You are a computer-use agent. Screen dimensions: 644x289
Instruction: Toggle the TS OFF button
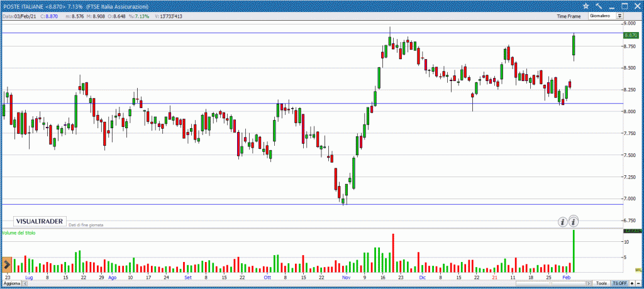619,283
